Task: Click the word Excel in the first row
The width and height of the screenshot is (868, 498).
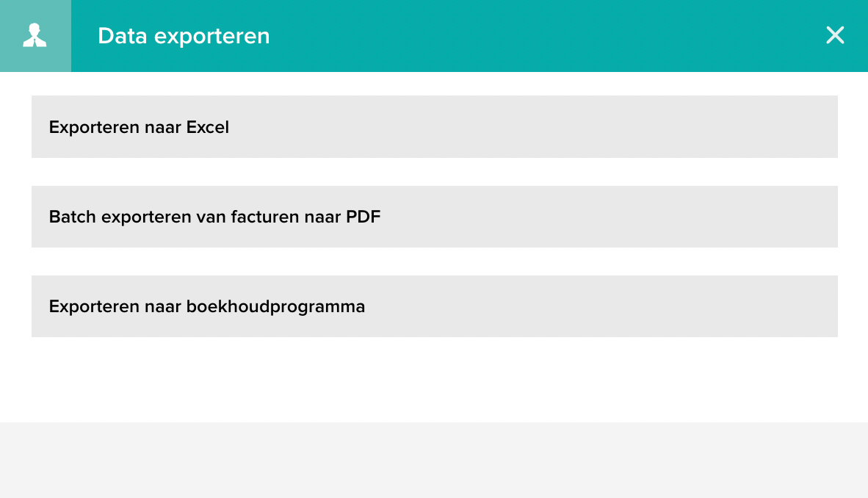Action: [208, 127]
